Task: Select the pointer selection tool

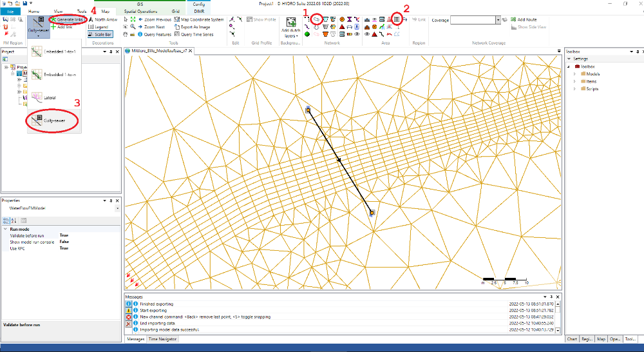Action: pos(126,19)
